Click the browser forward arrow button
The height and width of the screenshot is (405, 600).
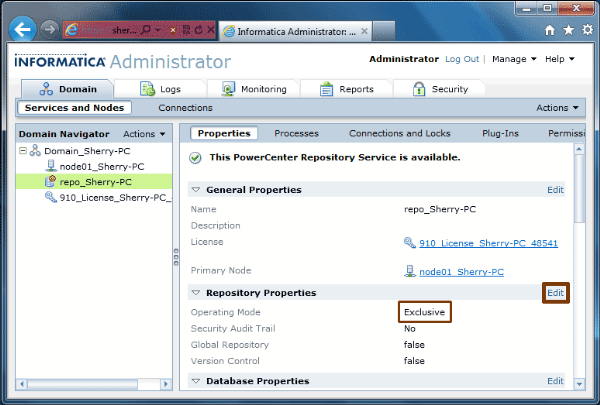click(x=49, y=29)
